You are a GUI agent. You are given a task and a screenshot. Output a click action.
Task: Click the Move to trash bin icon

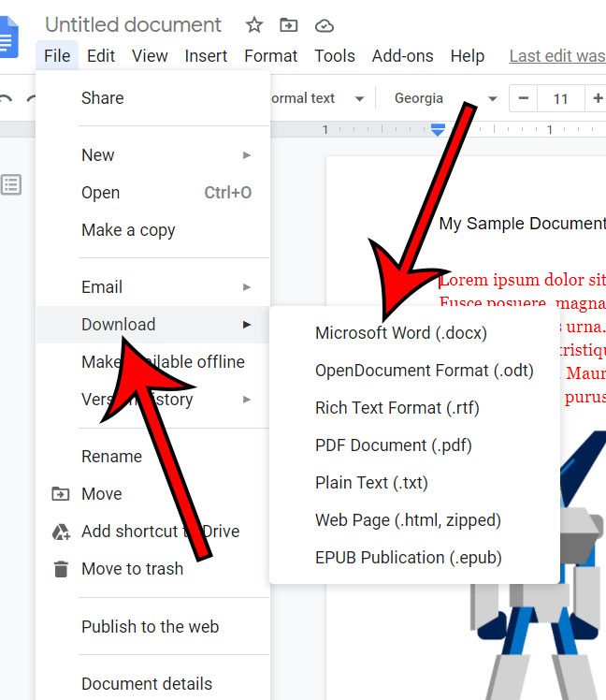(x=61, y=569)
